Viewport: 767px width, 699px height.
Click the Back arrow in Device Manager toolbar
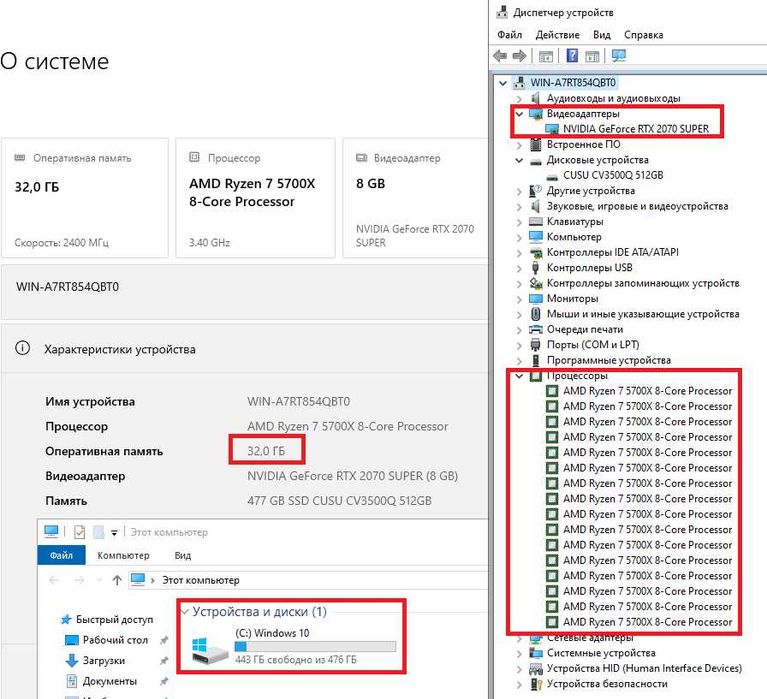coord(500,56)
